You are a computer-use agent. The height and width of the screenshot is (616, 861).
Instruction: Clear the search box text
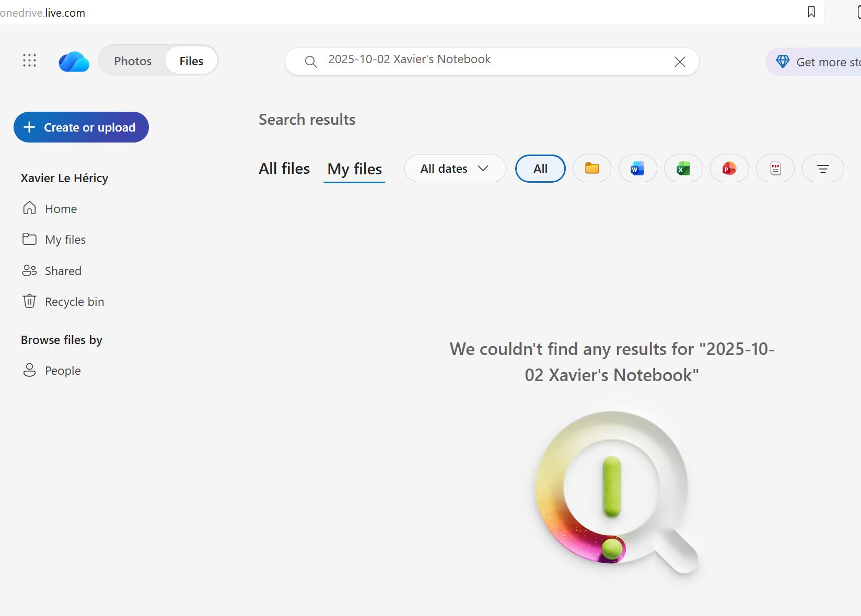[x=680, y=62]
